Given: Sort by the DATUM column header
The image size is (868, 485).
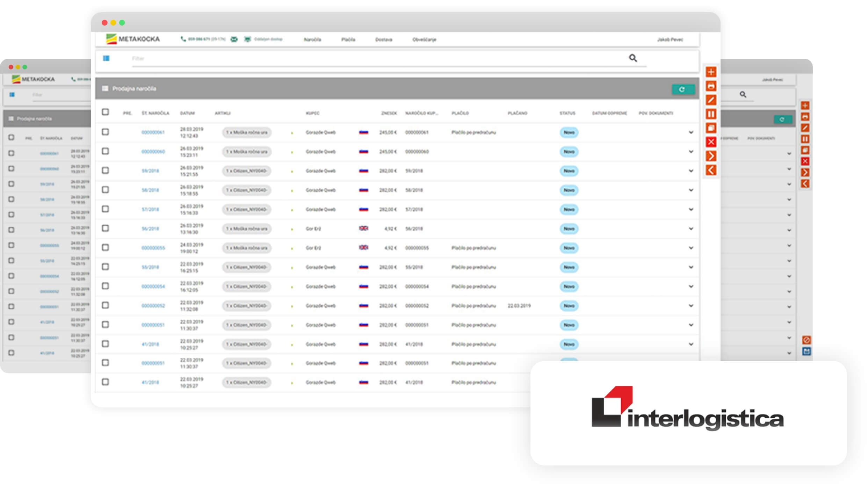Looking at the screenshot, I should (187, 113).
